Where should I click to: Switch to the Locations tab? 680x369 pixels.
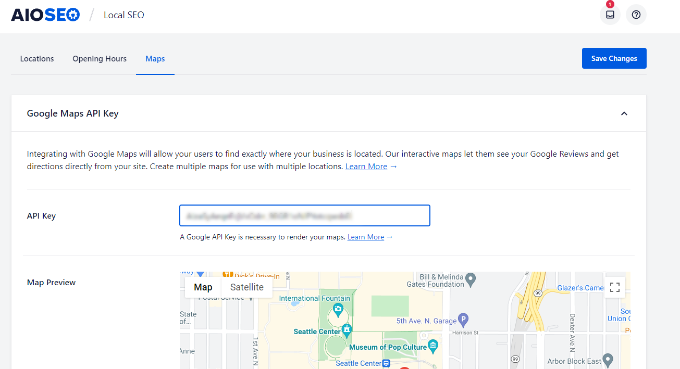(37, 59)
